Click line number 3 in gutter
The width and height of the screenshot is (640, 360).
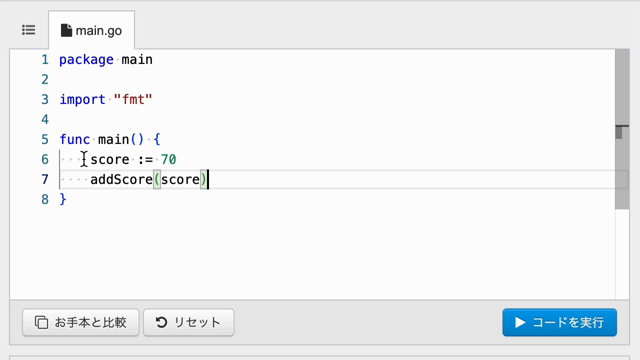click(45, 100)
